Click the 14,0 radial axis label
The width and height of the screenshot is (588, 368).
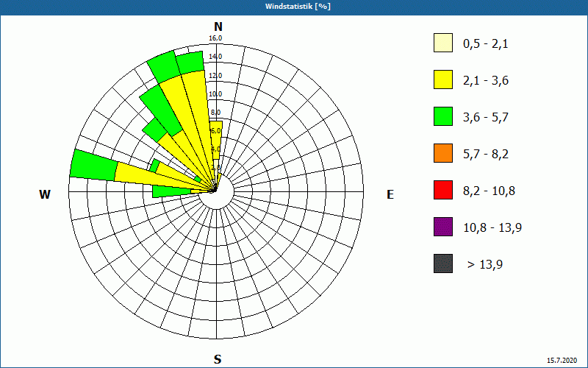(215, 57)
